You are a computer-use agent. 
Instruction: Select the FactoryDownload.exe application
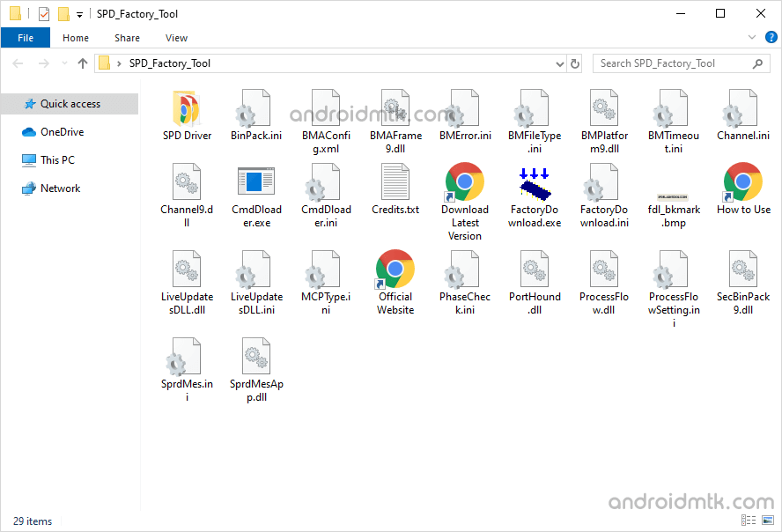(x=535, y=196)
